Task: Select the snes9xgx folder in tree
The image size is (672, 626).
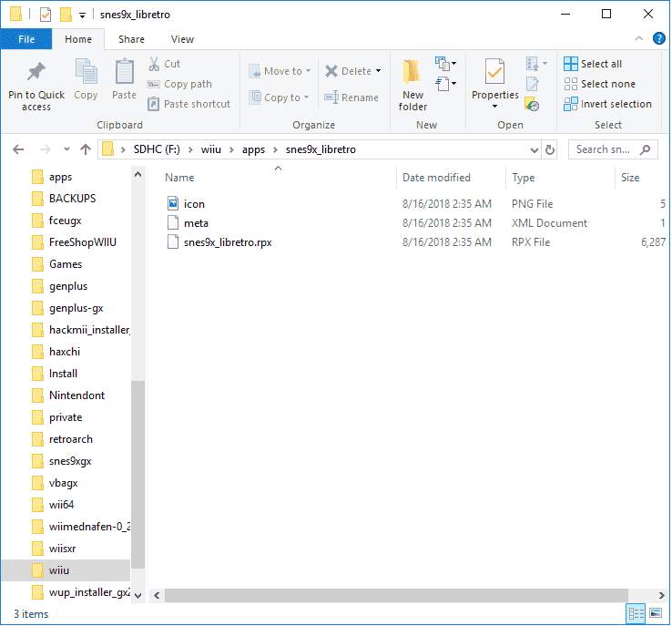Action: coord(70,461)
